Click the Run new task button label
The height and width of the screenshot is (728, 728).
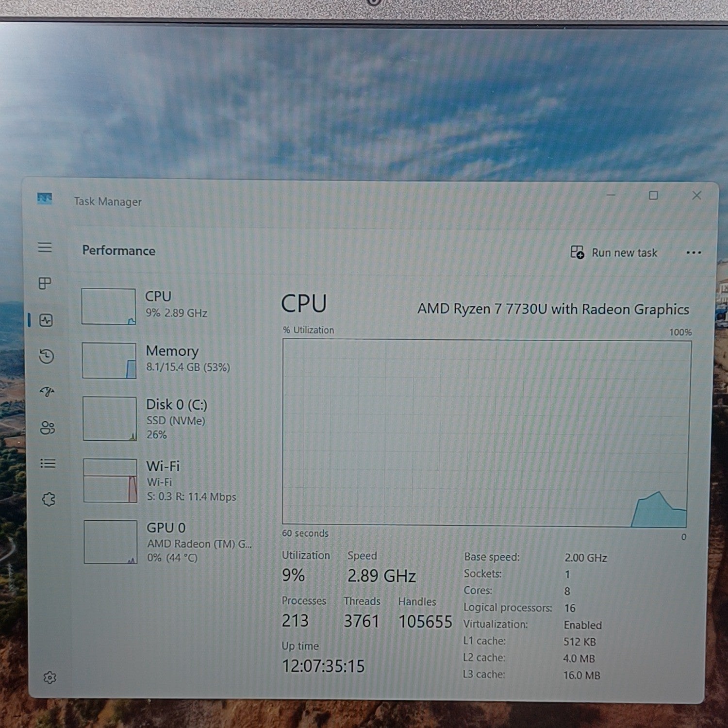tap(625, 253)
